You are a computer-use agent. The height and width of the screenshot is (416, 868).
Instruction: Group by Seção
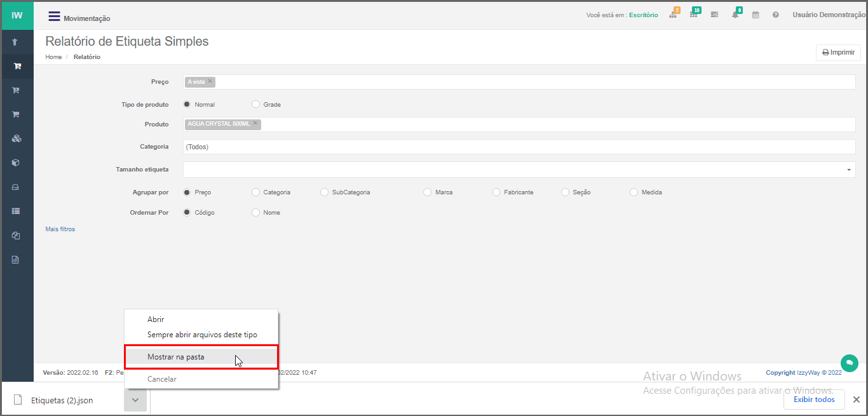click(x=566, y=192)
